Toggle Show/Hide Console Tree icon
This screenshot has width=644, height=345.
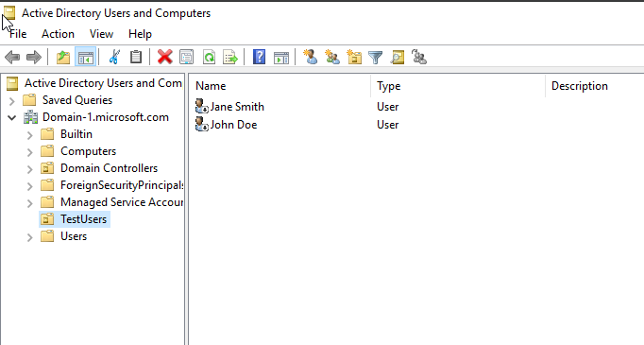pyautogui.click(x=86, y=57)
